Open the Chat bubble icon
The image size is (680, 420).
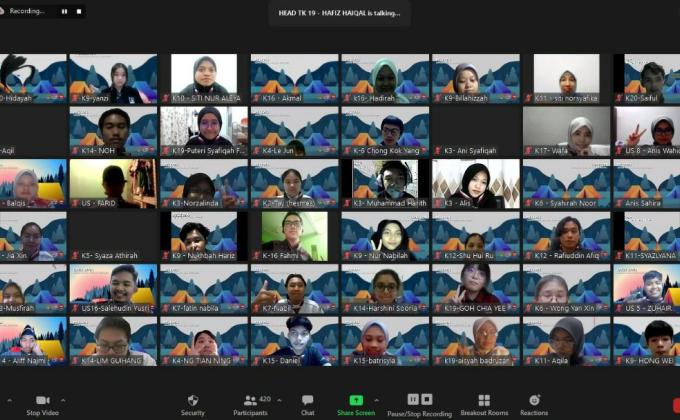coord(308,400)
